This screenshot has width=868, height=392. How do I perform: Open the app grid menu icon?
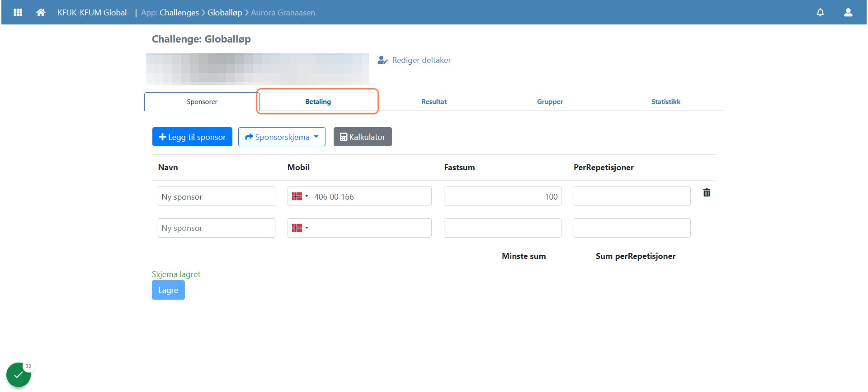(x=18, y=12)
